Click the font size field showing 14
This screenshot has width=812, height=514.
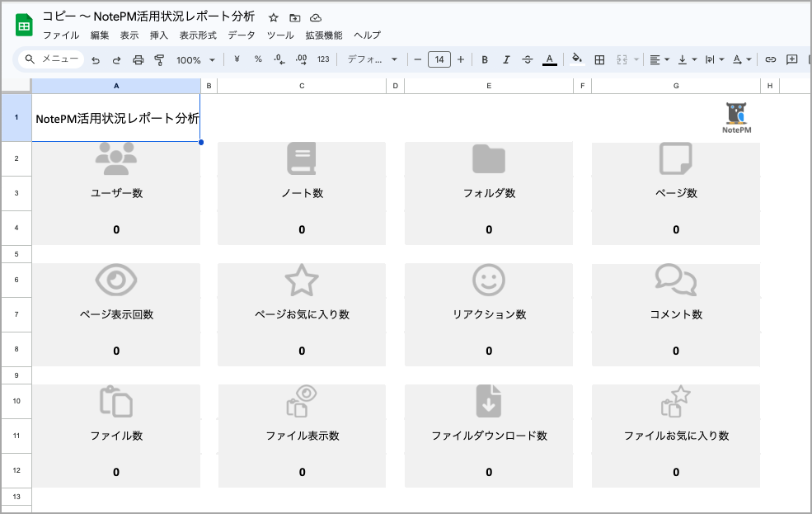[x=439, y=59]
